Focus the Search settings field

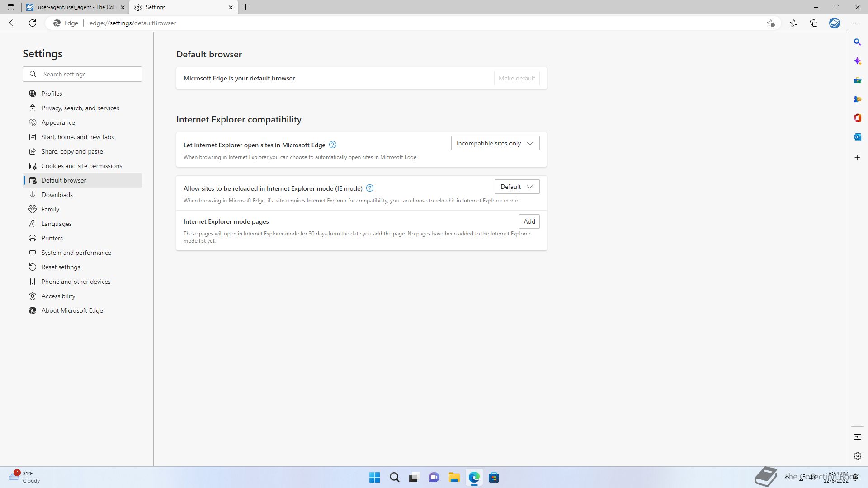click(82, 74)
